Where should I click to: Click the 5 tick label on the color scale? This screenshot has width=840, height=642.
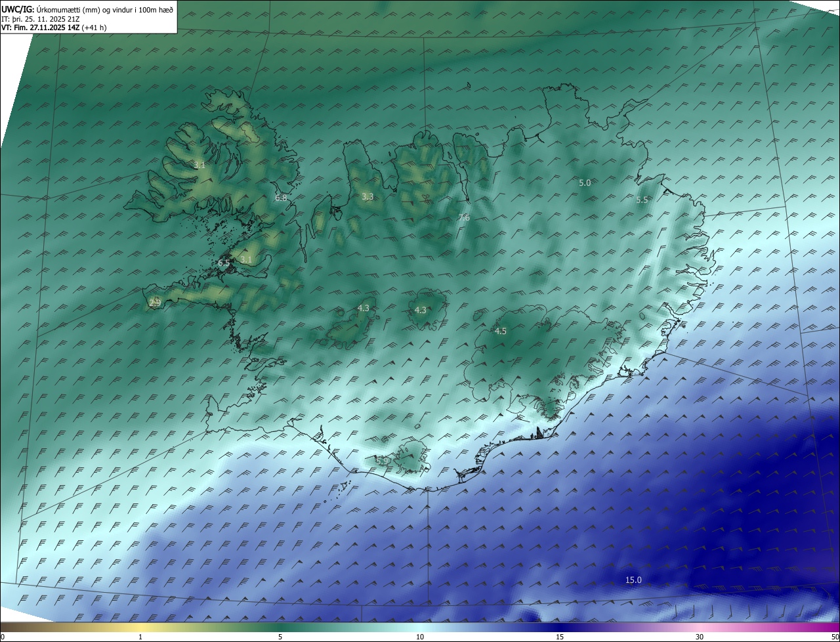coord(280,637)
